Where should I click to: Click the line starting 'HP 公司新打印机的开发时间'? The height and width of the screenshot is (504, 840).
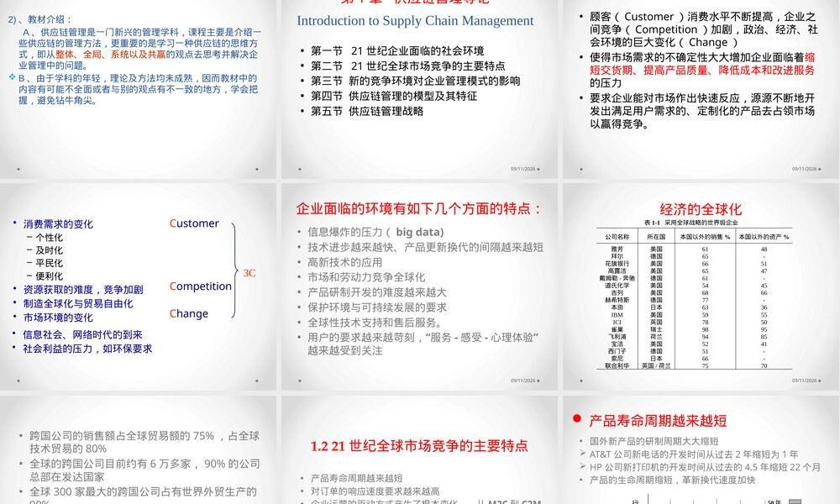point(705,467)
